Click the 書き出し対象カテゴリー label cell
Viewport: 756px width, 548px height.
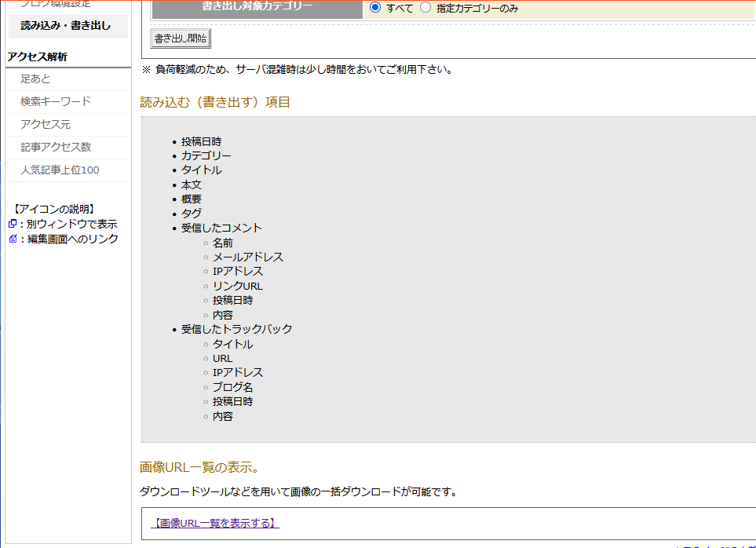click(257, 9)
